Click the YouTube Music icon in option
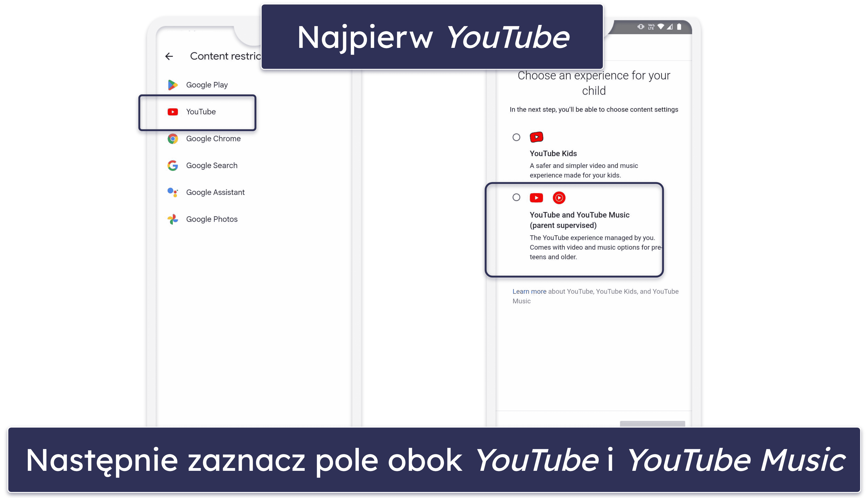The image size is (868, 498). 558,198
